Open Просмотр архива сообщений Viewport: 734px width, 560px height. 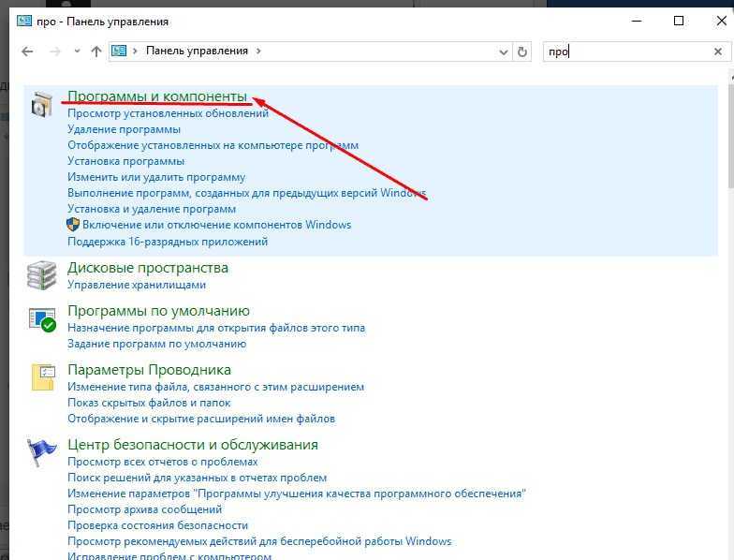click(x=144, y=509)
